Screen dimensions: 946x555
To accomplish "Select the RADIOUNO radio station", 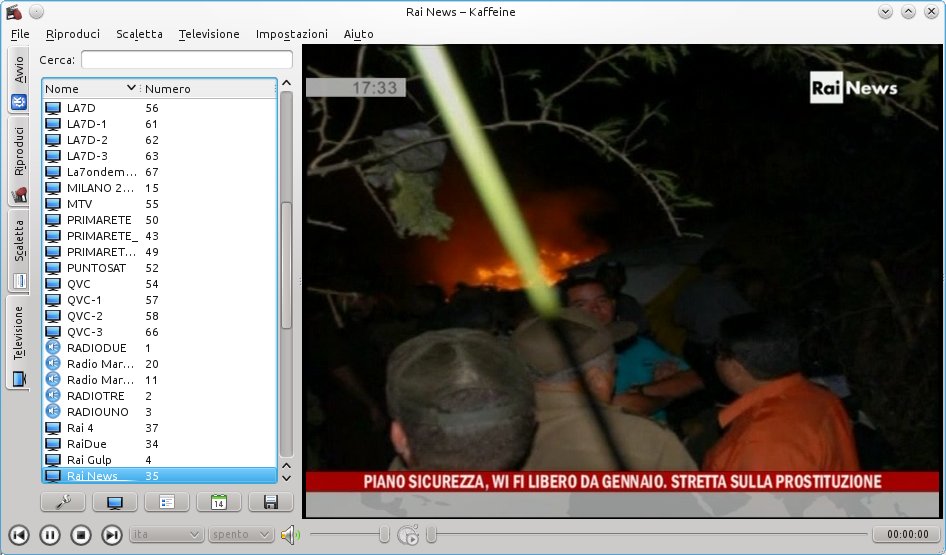I will (x=159, y=411).
